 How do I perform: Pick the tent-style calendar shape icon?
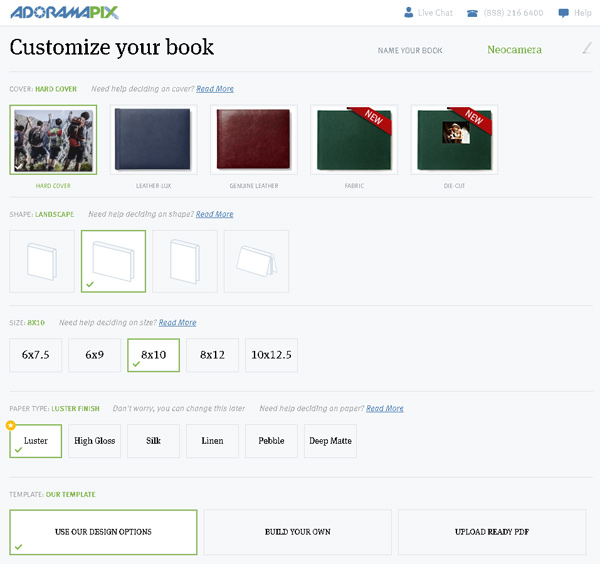click(x=256, y=262)
